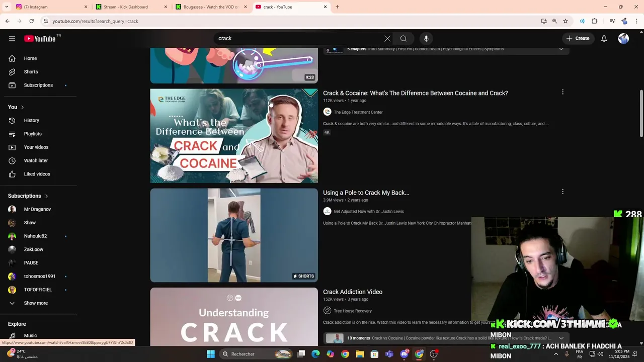Viewport: 644px width, 362px height.
Task: Open Understanding Crack video thumbnail
Action: [234, 317]
